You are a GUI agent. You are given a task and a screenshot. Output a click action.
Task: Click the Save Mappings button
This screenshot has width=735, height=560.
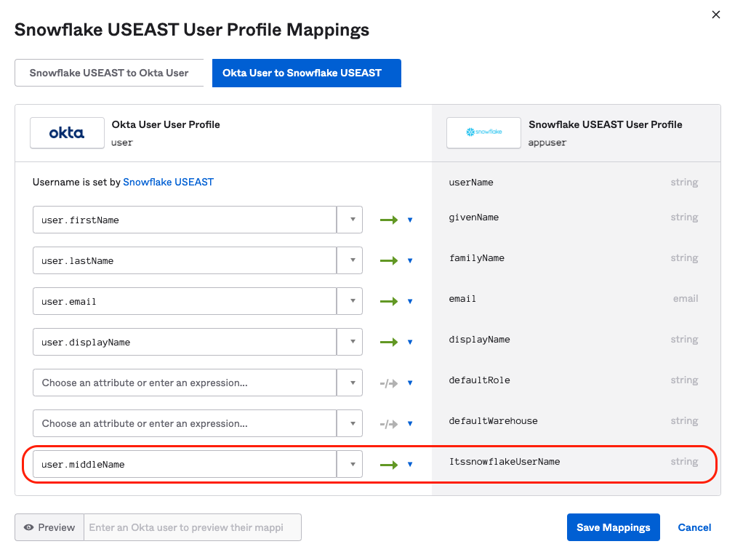coord(613,527)
